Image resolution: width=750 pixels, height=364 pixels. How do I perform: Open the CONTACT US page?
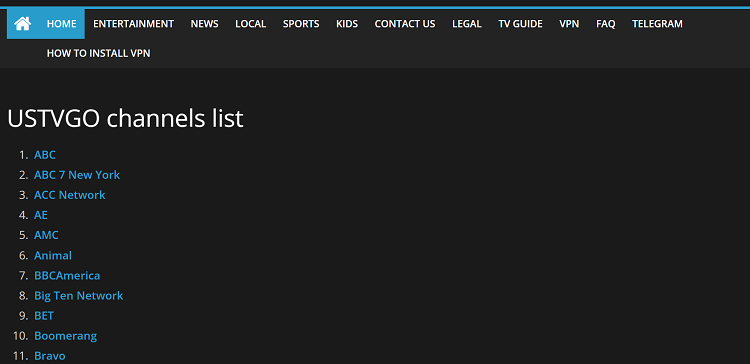405,24
